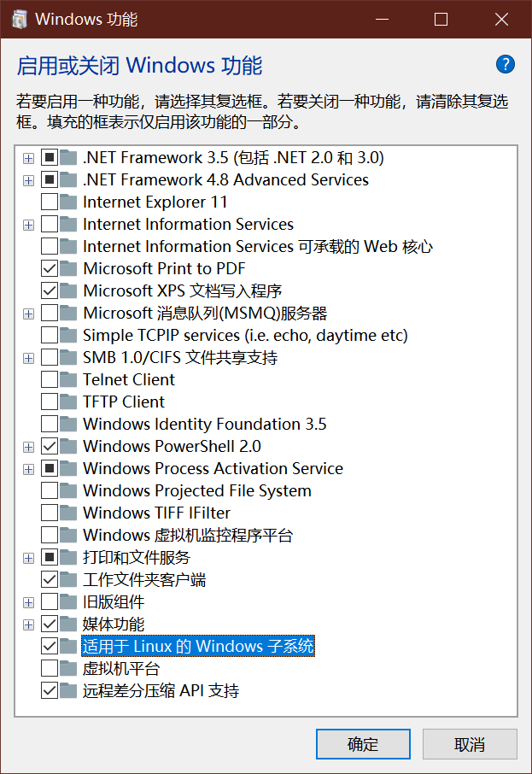532x774 pixels.
Task: Expand the 打印和文件服务 node
Action: click(29, 558)
